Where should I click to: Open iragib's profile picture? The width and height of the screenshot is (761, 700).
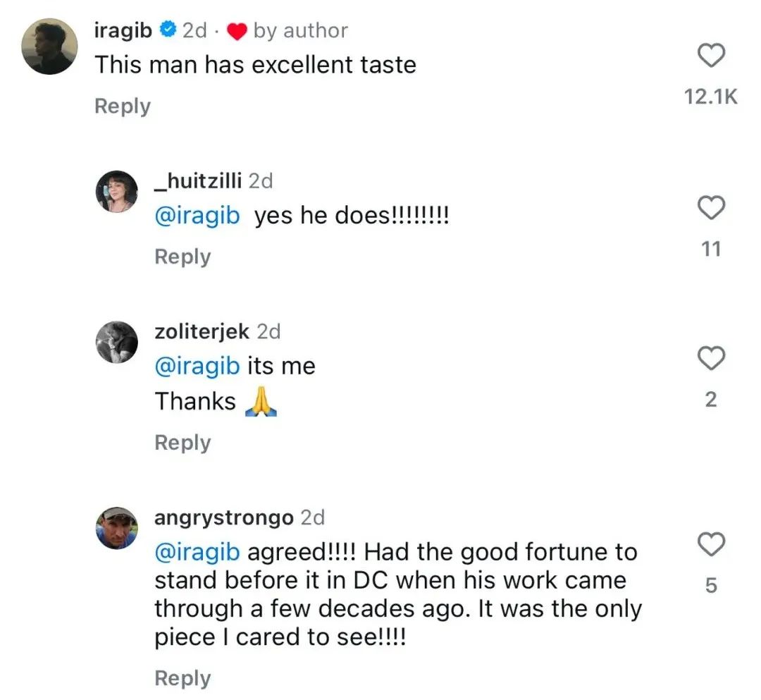point(49,47)
